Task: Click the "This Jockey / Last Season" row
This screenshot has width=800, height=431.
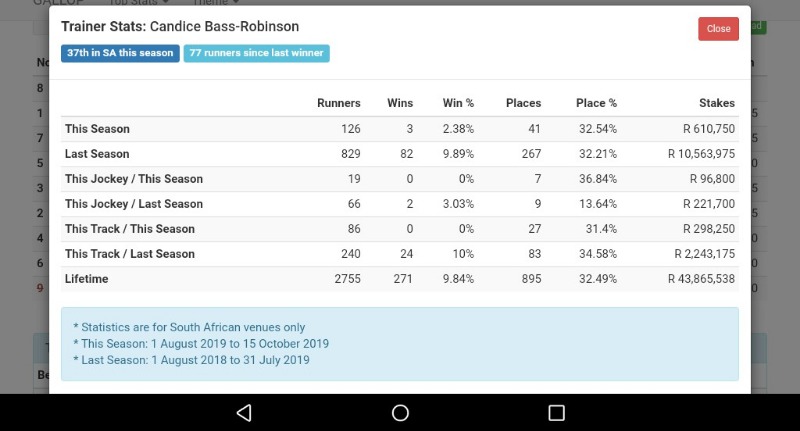Action: point(134,204)
